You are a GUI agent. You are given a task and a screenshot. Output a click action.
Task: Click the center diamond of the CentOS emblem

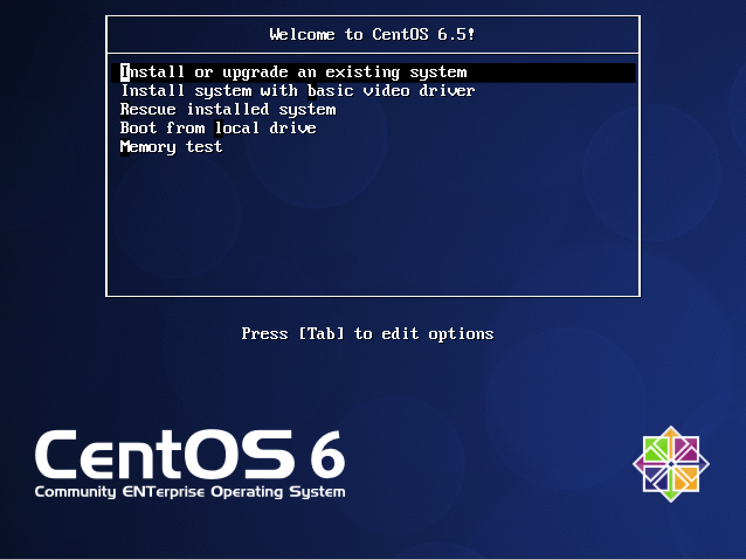(x=671, y=464)
